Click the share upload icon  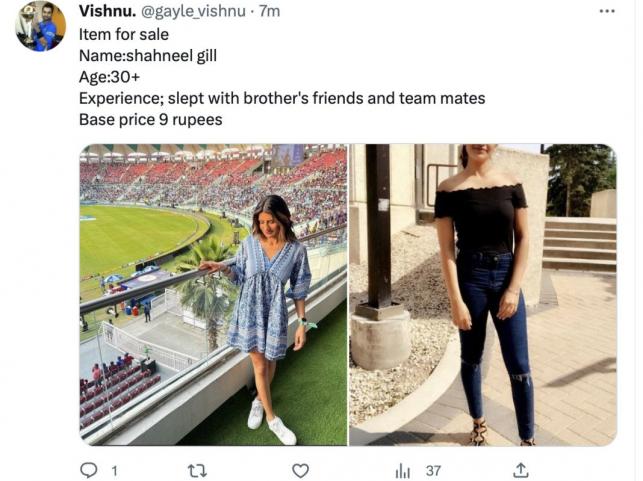pos(520,469)
